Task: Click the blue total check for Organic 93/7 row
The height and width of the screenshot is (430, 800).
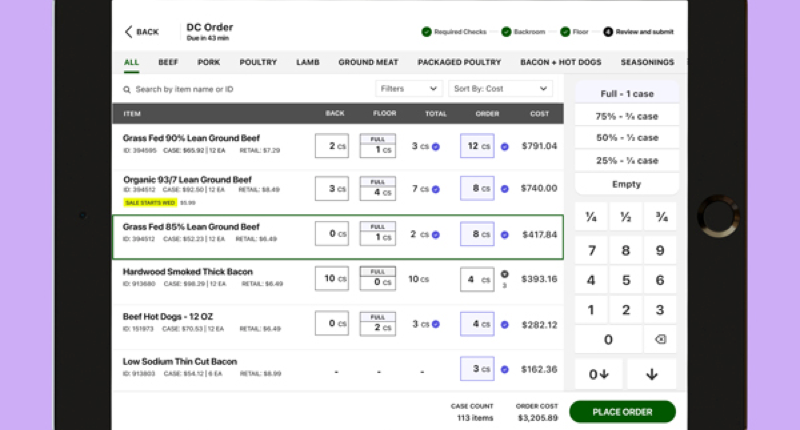Action: pyautogui.click(x=436, y=189)
